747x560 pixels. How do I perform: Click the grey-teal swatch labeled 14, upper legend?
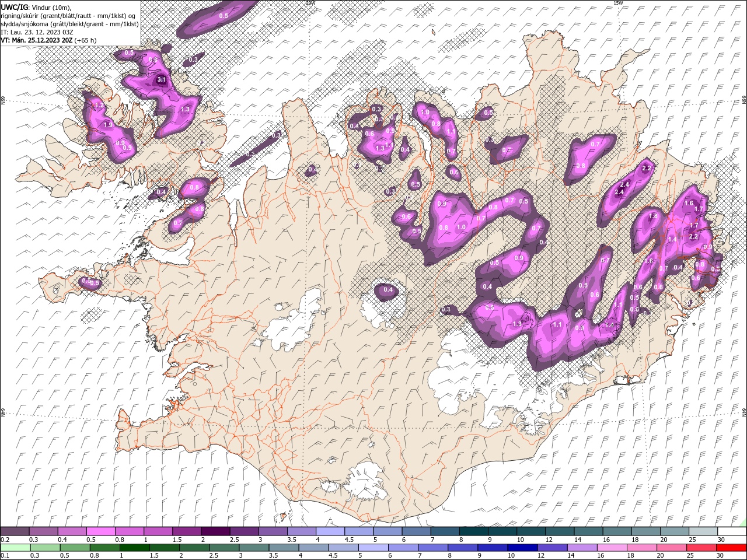(588, 531)
